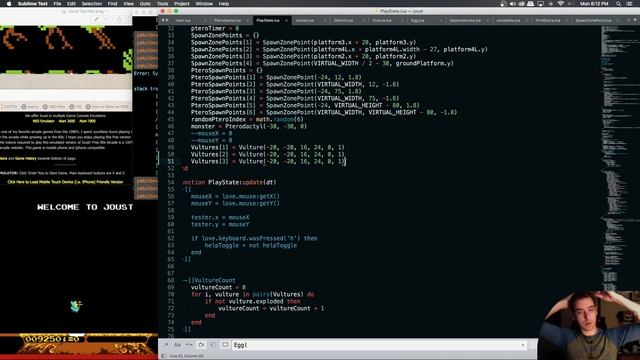The height and width of the screenshot is (360, 640).
Task: Open Notification Center icon in menu bar
Action: [629, 4]
